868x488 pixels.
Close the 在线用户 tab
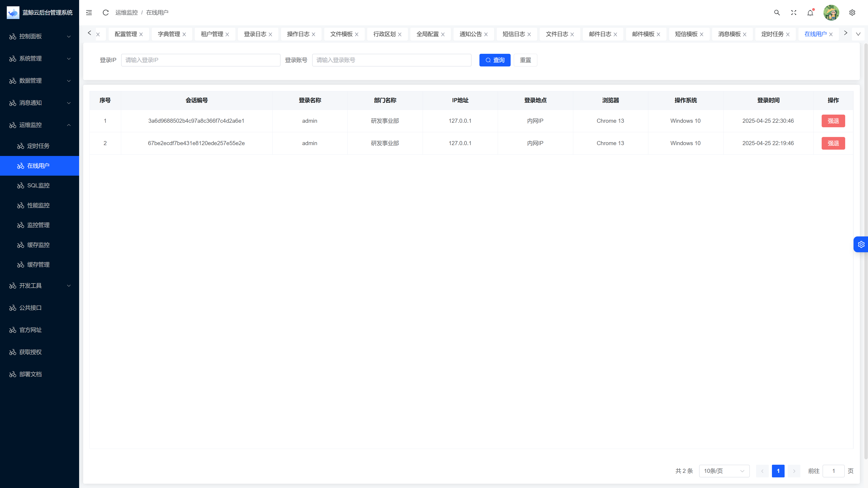(831, 34)
